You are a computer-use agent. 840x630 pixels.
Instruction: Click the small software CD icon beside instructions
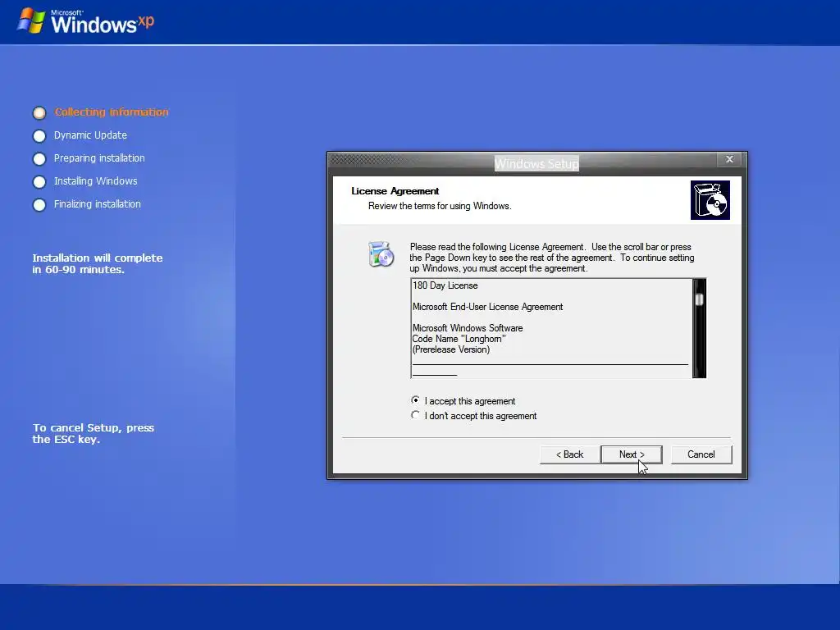381,254
